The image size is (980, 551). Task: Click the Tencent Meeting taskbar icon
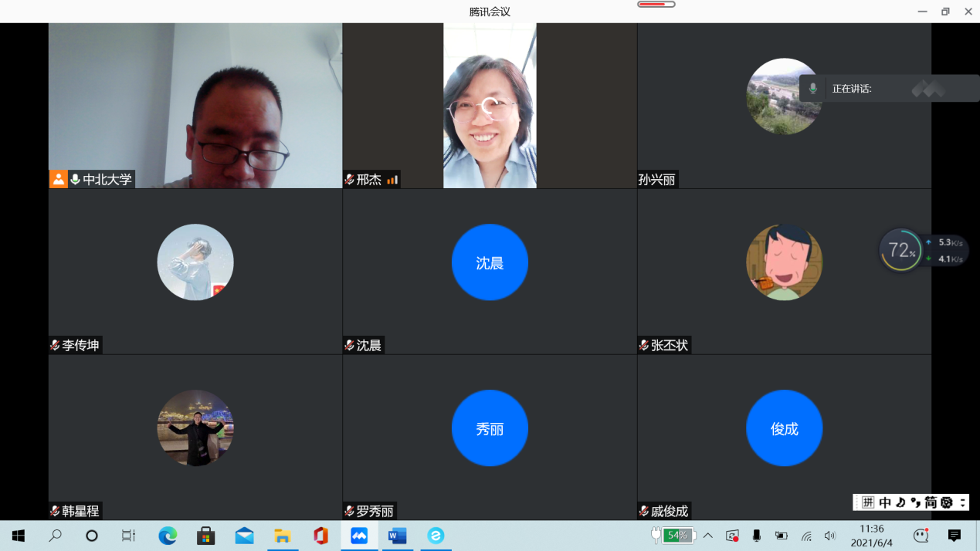click(x=359, y=536)
